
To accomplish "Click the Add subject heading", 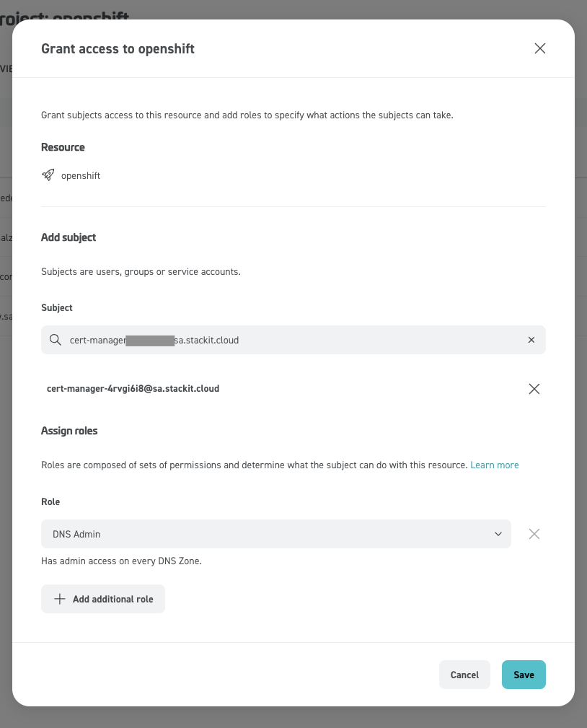I will [69, 237].
